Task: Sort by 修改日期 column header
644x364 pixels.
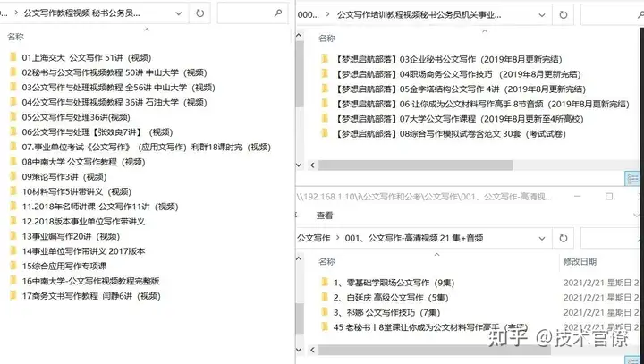Action: (580, 262)
